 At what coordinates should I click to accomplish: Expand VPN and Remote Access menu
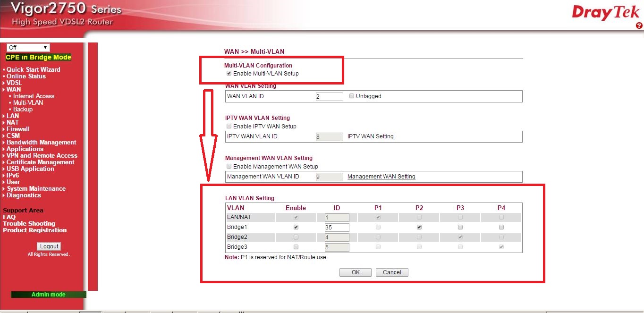tap(42, 155)
